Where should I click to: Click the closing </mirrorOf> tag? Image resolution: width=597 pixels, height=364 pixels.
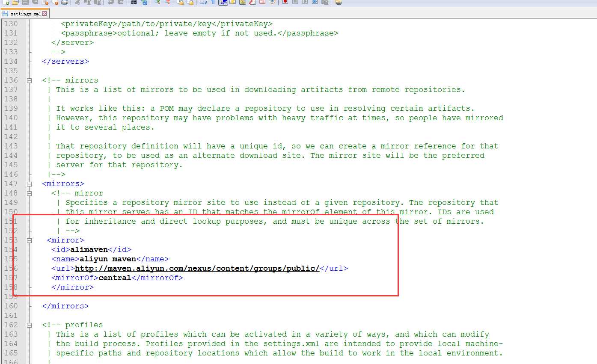click(x=157, y=278)
